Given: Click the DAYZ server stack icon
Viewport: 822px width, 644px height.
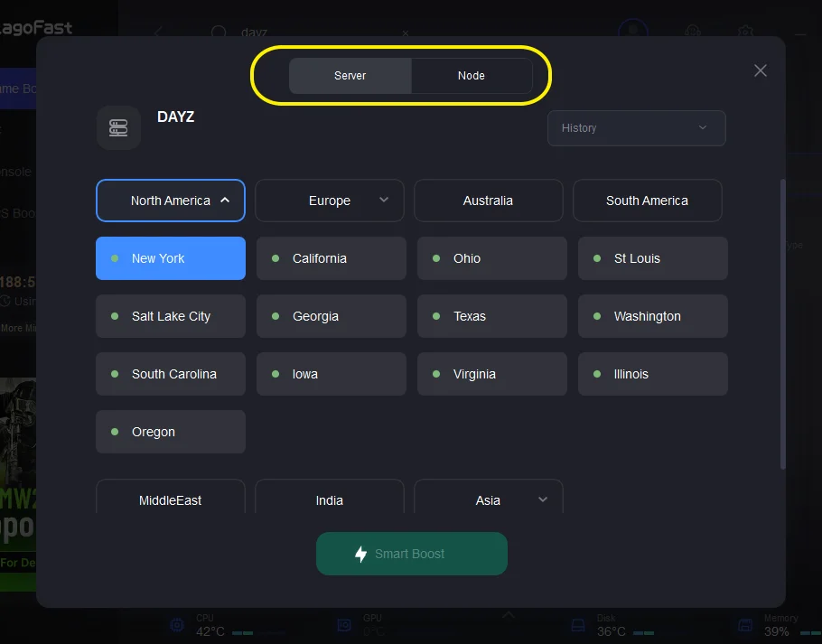Looking at the screenshot, I should pos(118,127).
